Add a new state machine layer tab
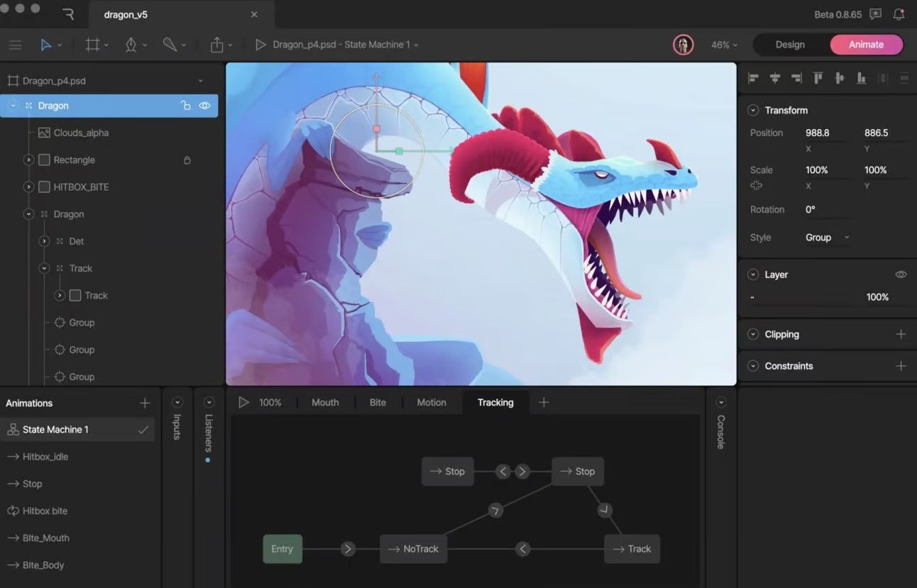917x588 pixels. [544, 403]
